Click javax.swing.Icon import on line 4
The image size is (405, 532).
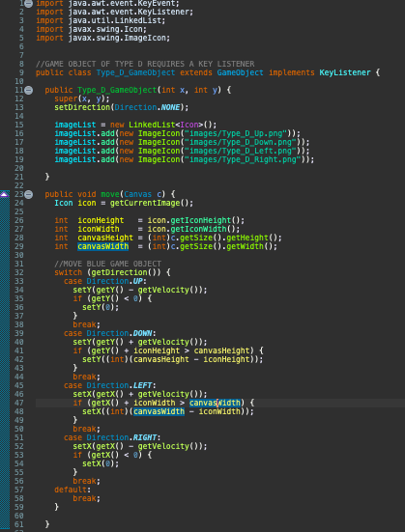[107, 30]
